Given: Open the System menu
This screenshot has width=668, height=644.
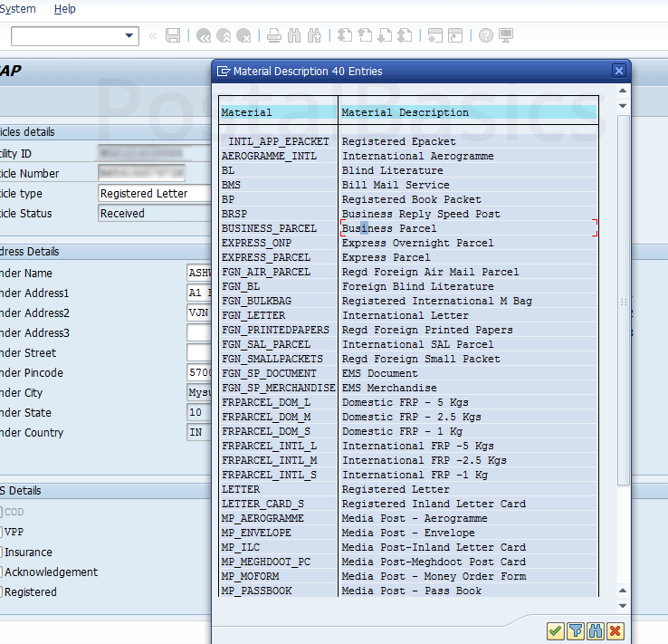Looking at the screenshot, I should [18, 9].
